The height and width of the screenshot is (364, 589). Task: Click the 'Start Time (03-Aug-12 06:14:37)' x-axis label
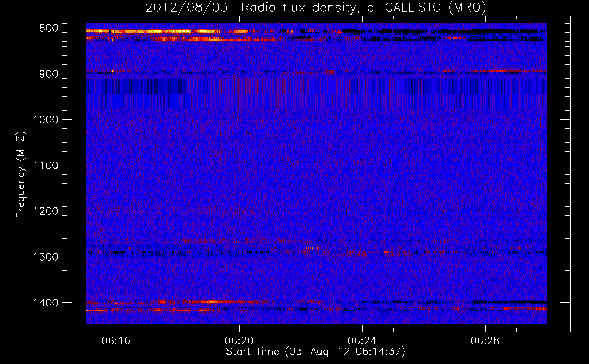[316, 352]
